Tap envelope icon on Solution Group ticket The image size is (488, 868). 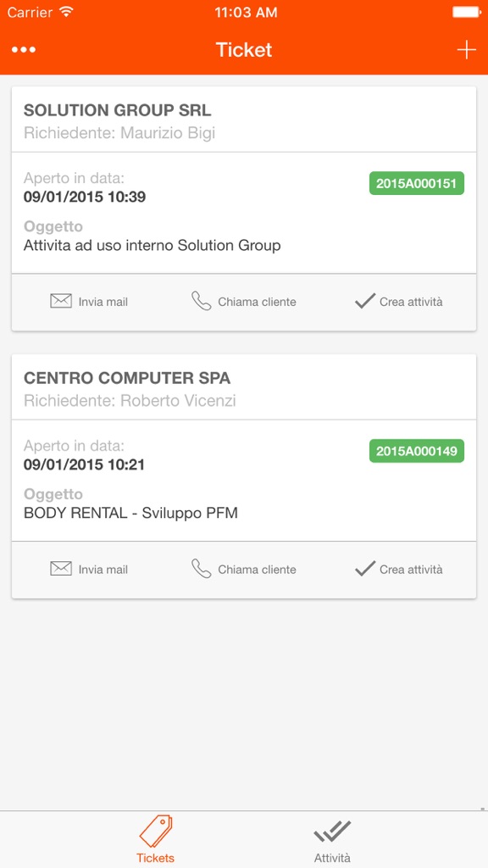click(x=61, y=301)
